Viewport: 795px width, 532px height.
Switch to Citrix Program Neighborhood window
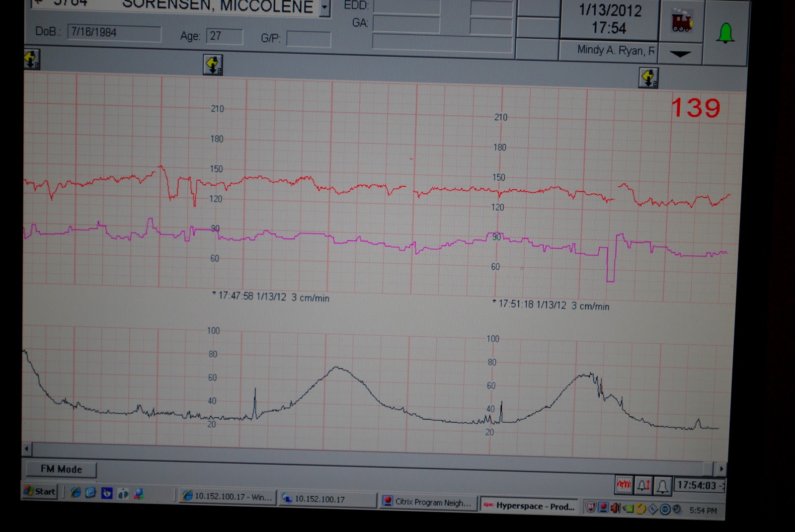428,502
